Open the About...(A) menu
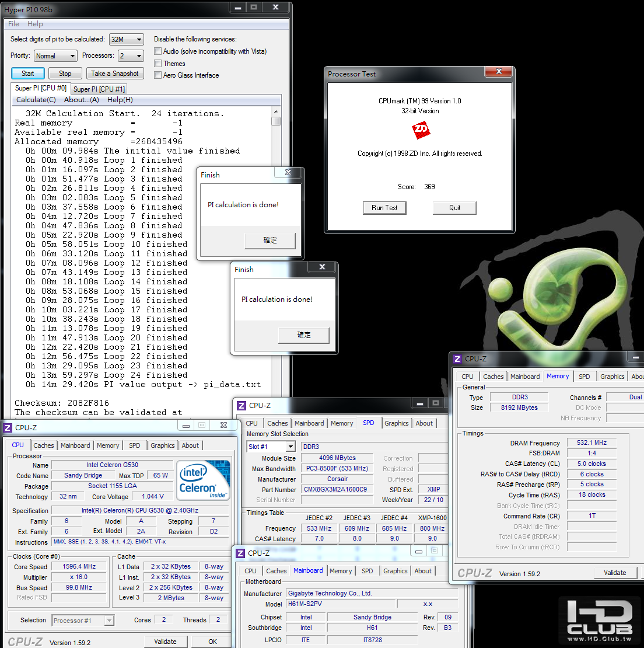 point(81,100)
